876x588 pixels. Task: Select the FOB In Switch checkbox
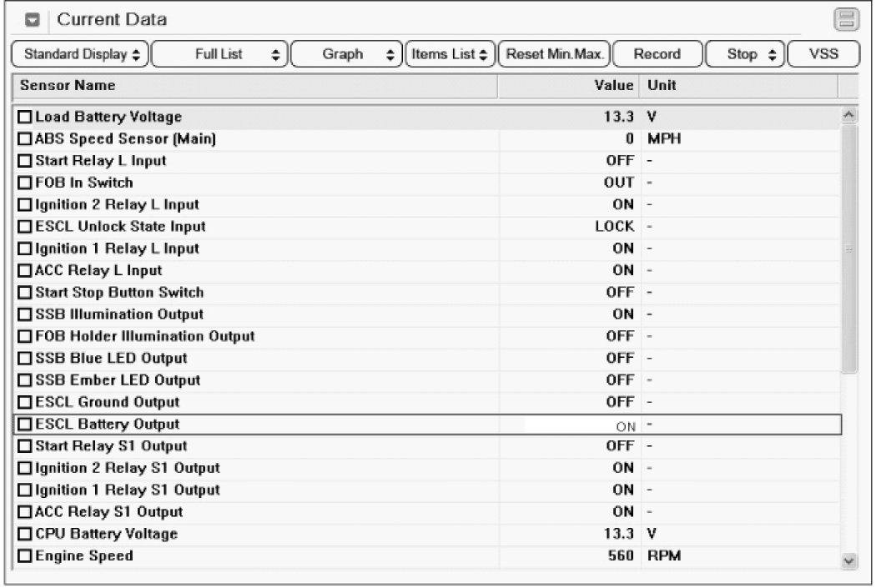pos(25,183)
